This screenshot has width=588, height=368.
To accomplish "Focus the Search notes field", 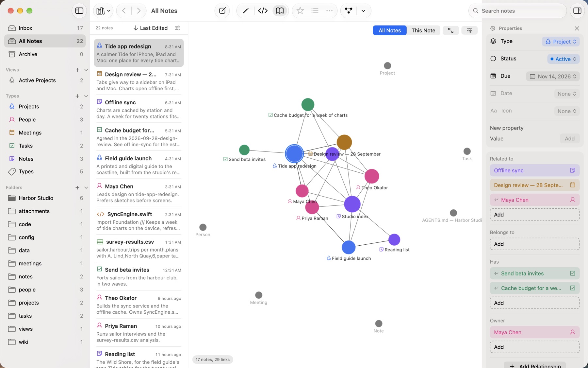I will pyautogui.click(x=517, y=11).
